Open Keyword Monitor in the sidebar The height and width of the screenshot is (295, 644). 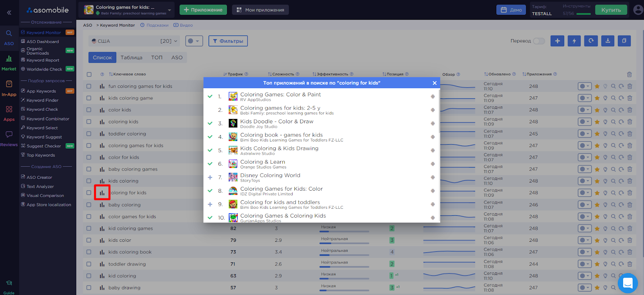[x=43, y=33]
